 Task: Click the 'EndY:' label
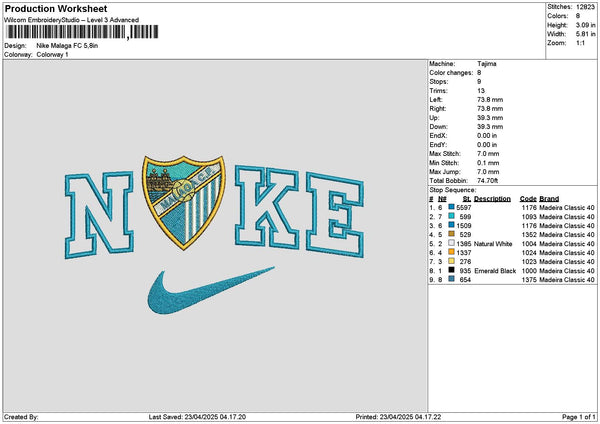tap(438, 145)
